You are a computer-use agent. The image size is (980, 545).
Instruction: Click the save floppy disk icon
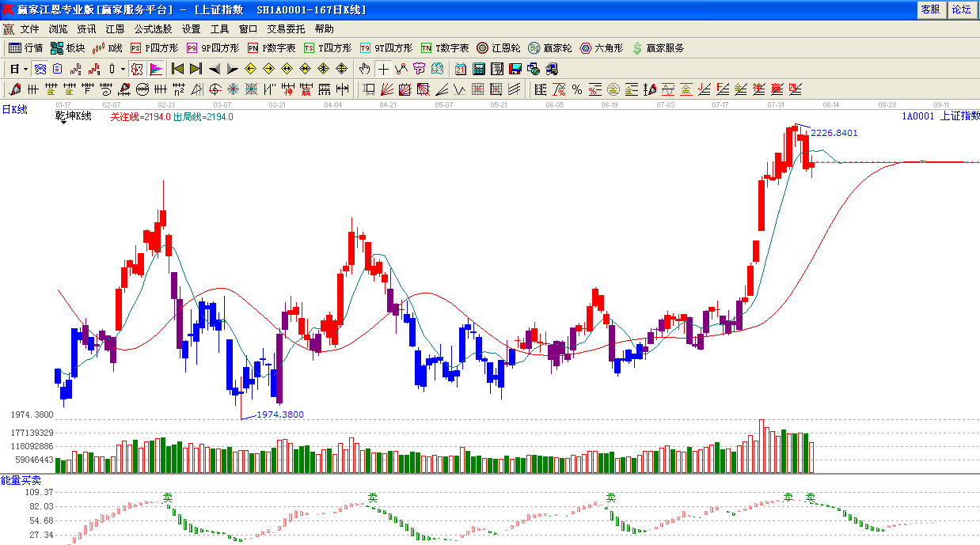515,69
